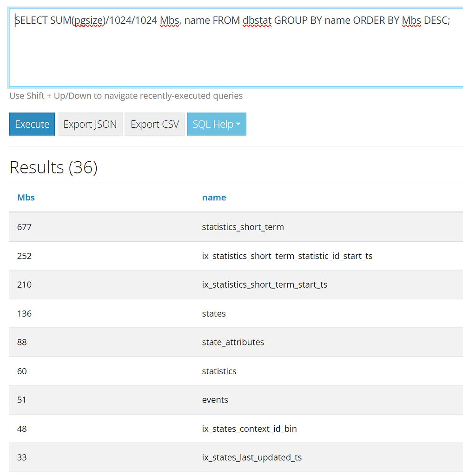Click the ix_statistics_short_term_statistic_id_start_ts row
Viewport: 463px width, 476px height.
tap(287, 256)
